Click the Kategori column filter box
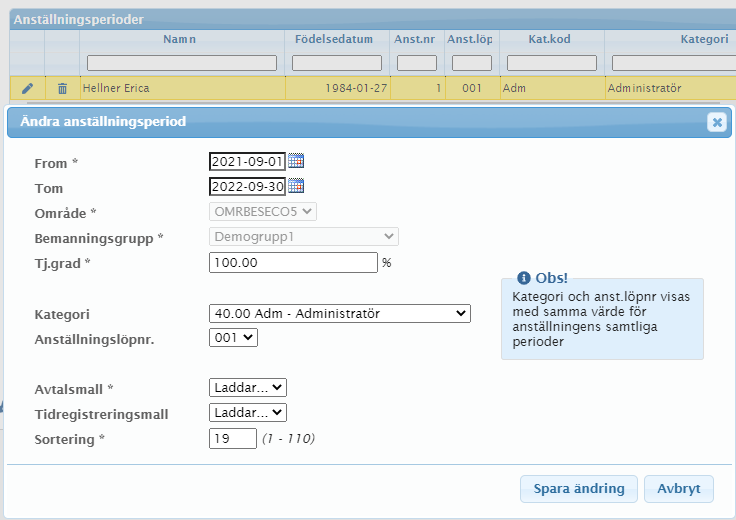The height and width of the screenshot is (520, 736). [672, 63]
